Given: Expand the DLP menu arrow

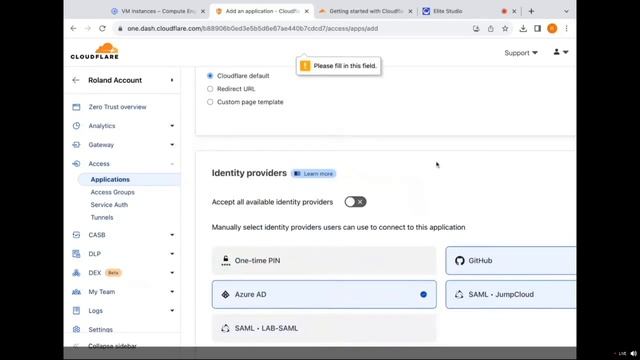Looking at the screenshot, I should pos(172,254).
